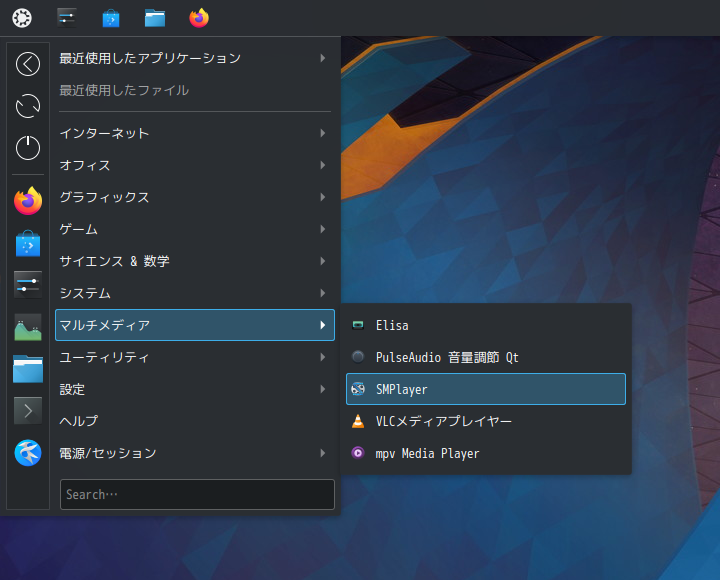Viewport: 720px width, 580px height.
Task: Open Discover from menu favorites sidebar
Action: pos(28,243)
